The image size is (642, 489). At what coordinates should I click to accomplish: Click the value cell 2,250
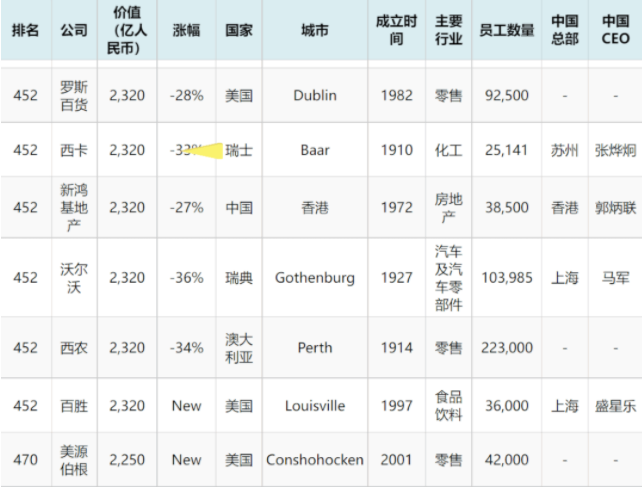[127, 460]
